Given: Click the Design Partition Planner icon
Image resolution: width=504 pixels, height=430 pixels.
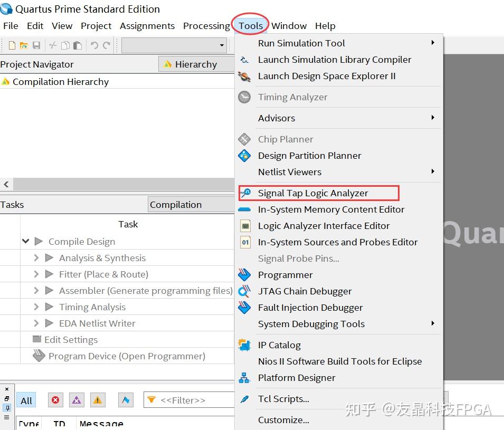Looking at the screenshot, I should (x=244, y=156).
